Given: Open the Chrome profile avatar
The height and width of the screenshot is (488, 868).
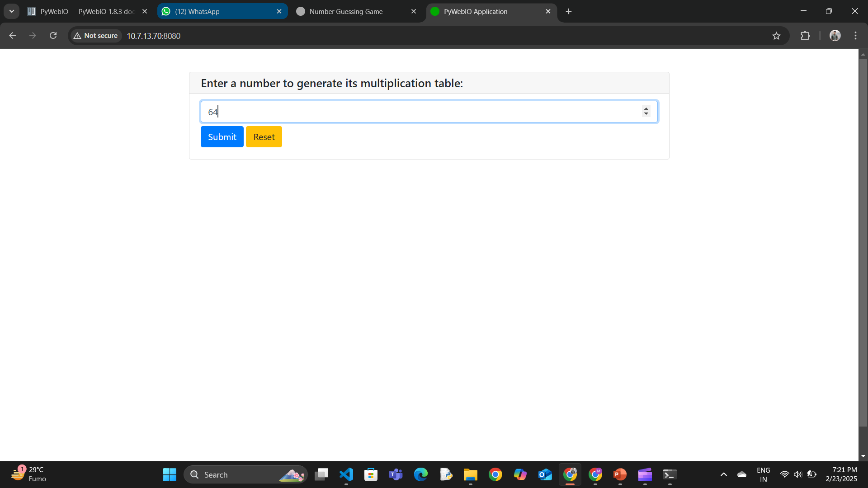Looking at the screenshot, I should 835,36.
